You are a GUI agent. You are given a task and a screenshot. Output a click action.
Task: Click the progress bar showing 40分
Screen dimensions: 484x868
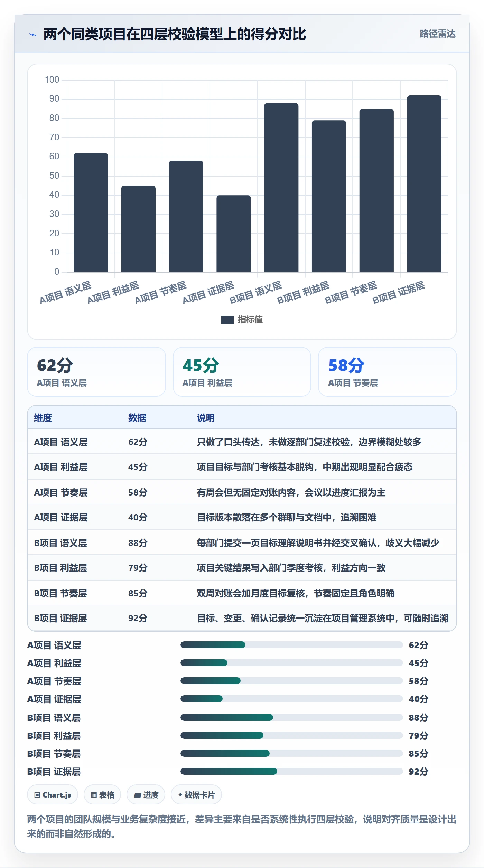291,699
